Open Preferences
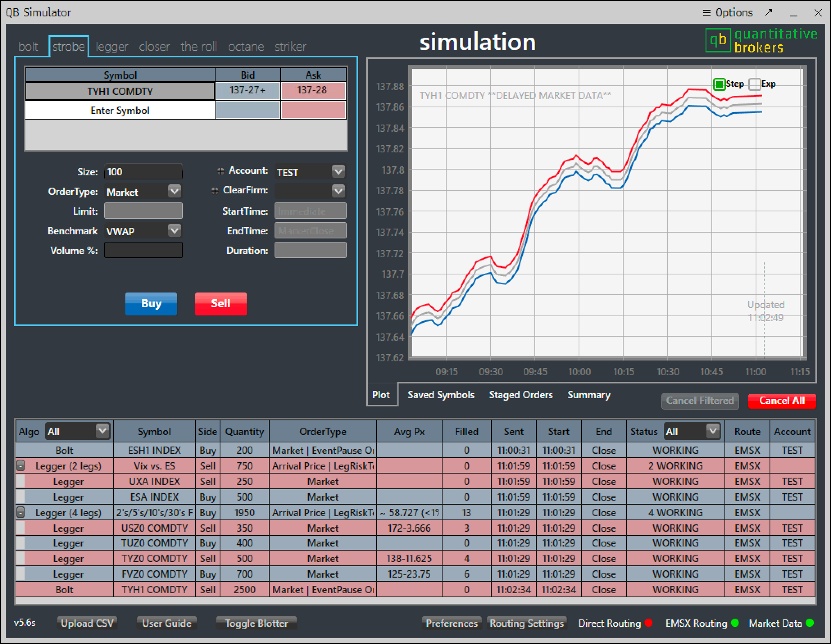Viewport: 831px width, 644px height. (452, 623)
